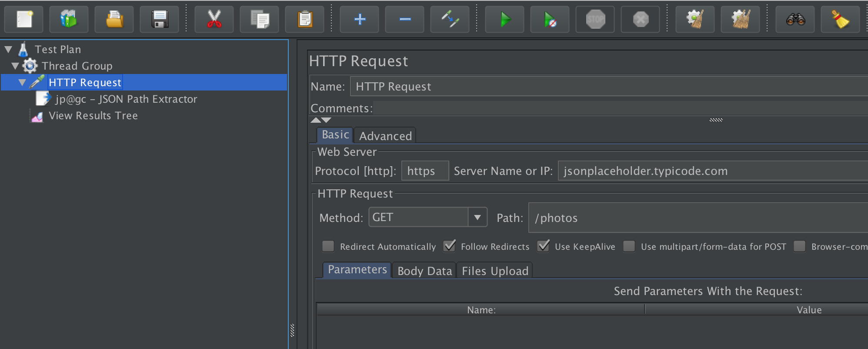Click Start no pauses icon
Image resolution: width=868 pixels, height=349 pixels.
tap(550, 19)
